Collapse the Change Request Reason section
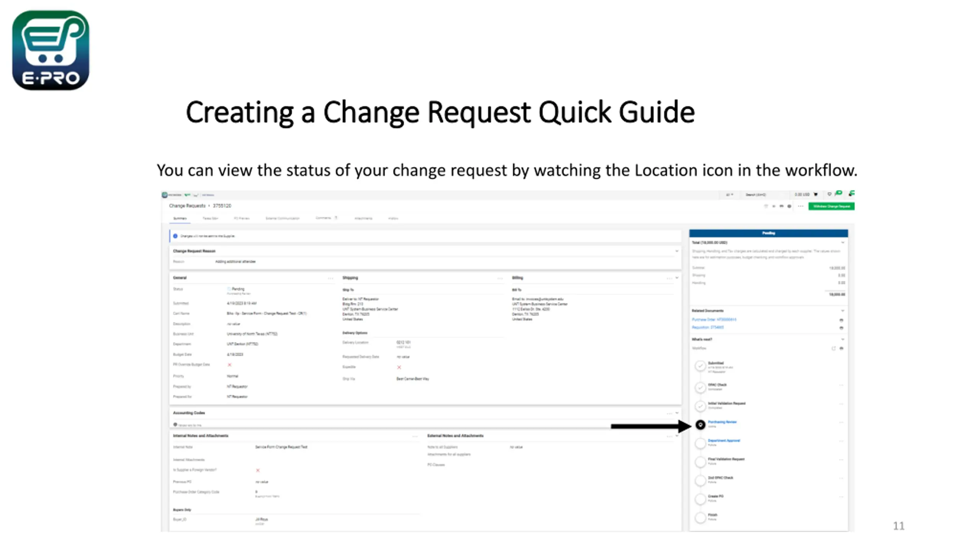The height and width of the screenshot is (551, 980). click(677, 251)
